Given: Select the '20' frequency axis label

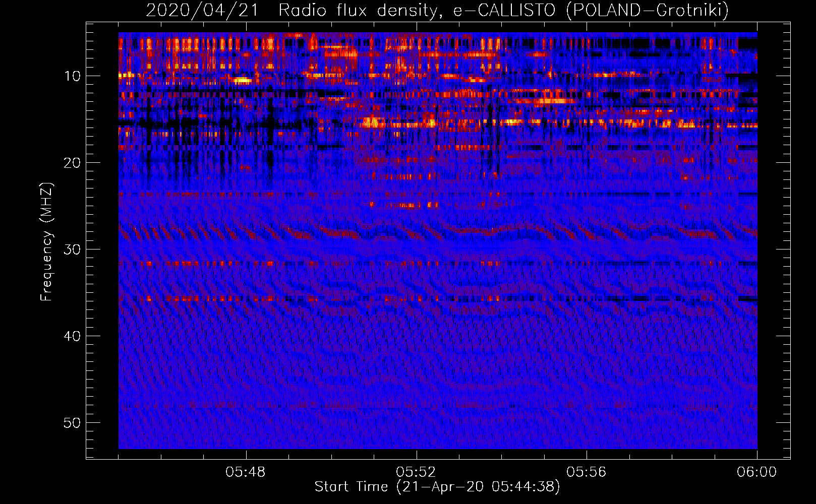Looking at the screenshot, I should 73,163.
